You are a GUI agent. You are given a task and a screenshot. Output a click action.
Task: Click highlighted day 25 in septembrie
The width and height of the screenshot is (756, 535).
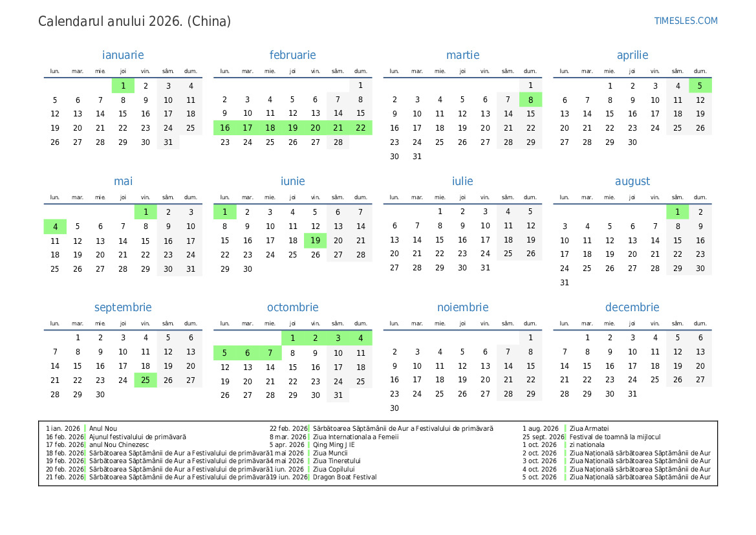tap(146, 380)
